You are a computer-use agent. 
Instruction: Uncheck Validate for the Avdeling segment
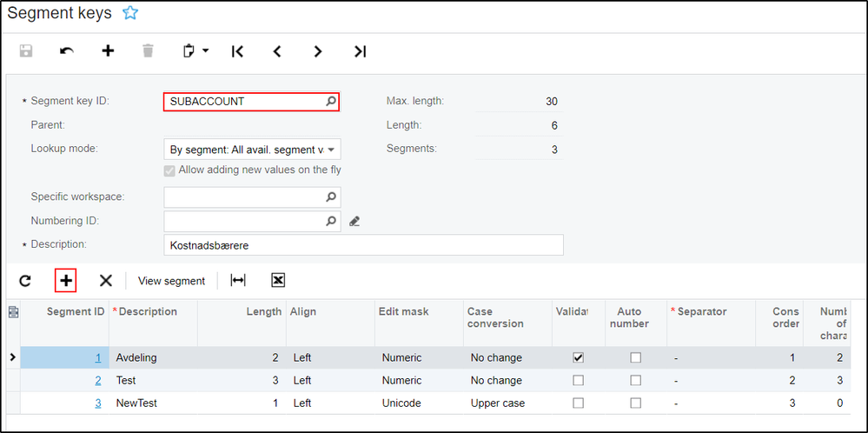pos(579,357)
